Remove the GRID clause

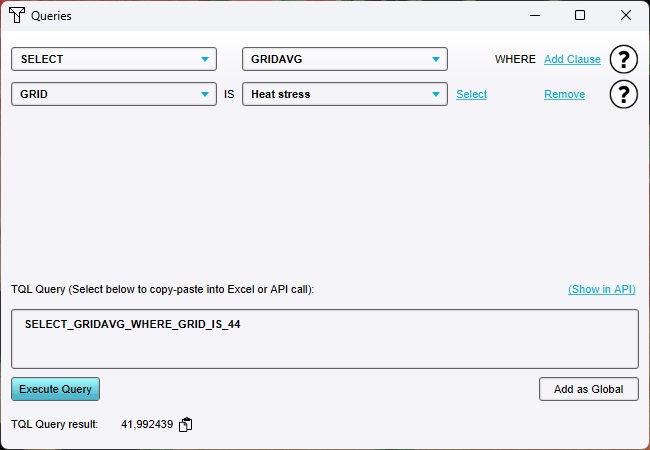(564, 94)
